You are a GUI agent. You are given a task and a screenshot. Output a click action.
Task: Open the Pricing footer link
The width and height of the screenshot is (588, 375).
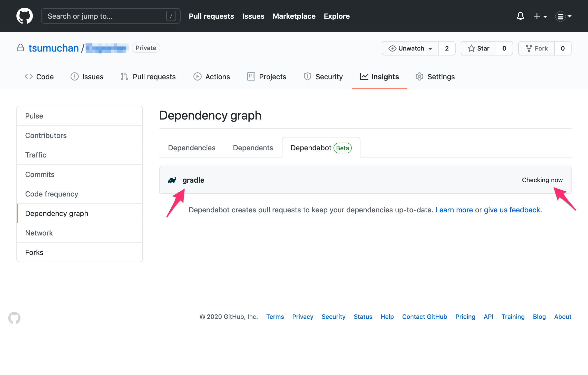(465, 317)
